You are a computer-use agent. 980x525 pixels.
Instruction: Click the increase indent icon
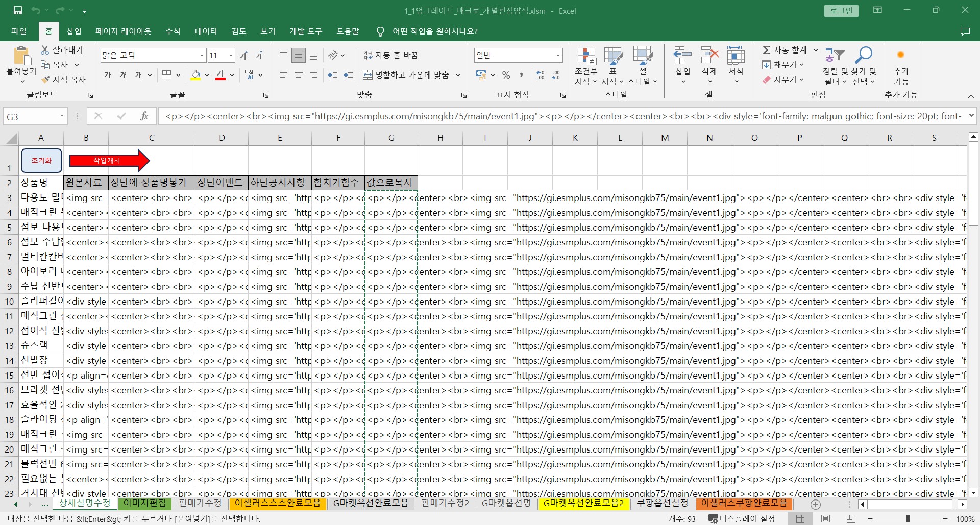(x=348, y=75)
